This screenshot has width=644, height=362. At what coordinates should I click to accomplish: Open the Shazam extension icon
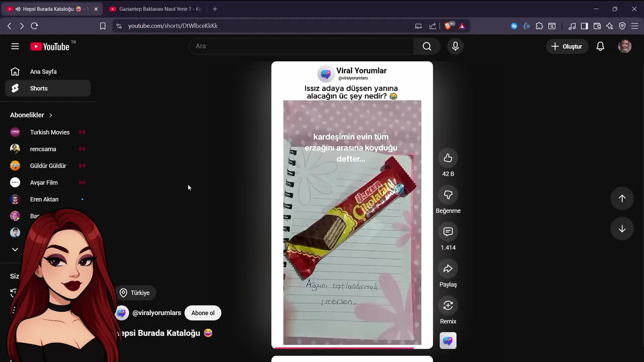[514, 26]
